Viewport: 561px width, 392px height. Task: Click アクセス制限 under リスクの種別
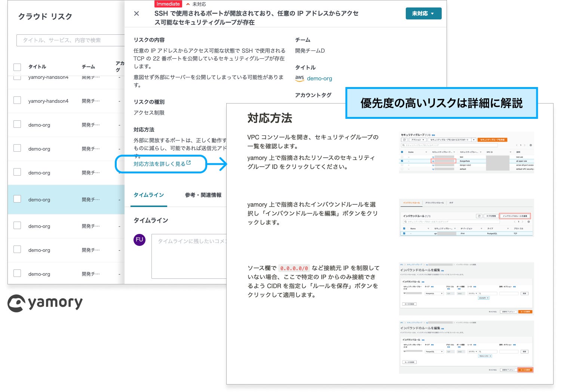[x=149, y=113]
